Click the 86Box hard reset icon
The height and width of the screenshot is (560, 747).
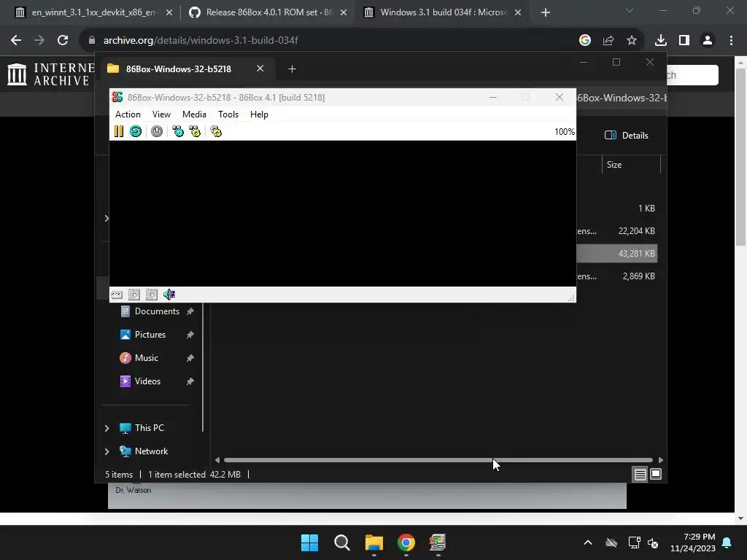click(136, 131)
